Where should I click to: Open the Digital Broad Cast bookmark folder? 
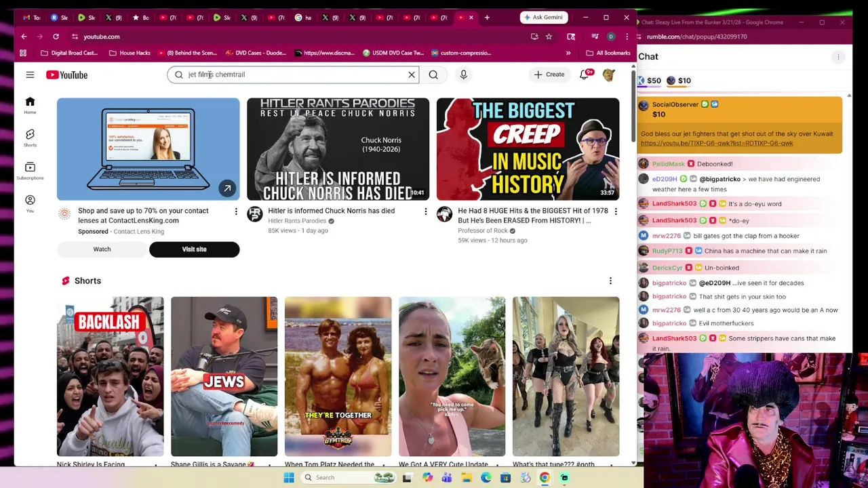coord(68,53)
